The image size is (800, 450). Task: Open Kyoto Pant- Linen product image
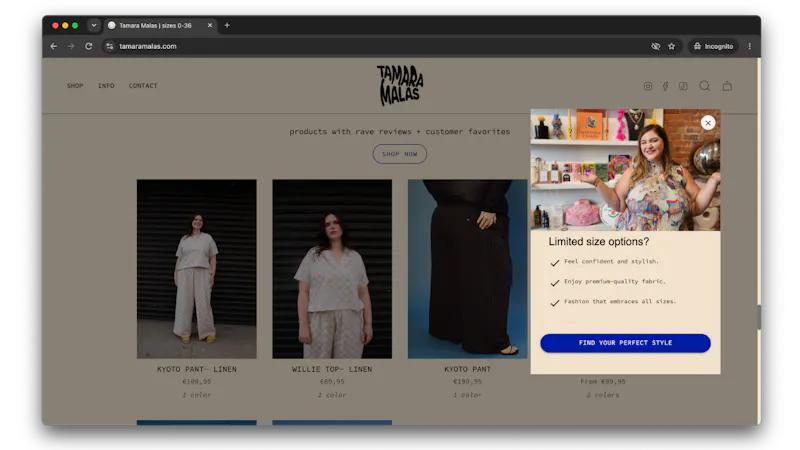click(196, 269)
